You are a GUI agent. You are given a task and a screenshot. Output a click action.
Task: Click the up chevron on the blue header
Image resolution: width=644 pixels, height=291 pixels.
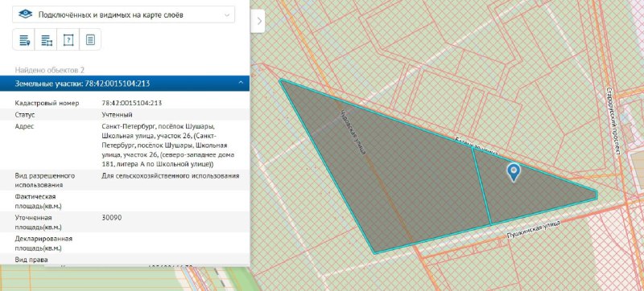click(241, 84)
